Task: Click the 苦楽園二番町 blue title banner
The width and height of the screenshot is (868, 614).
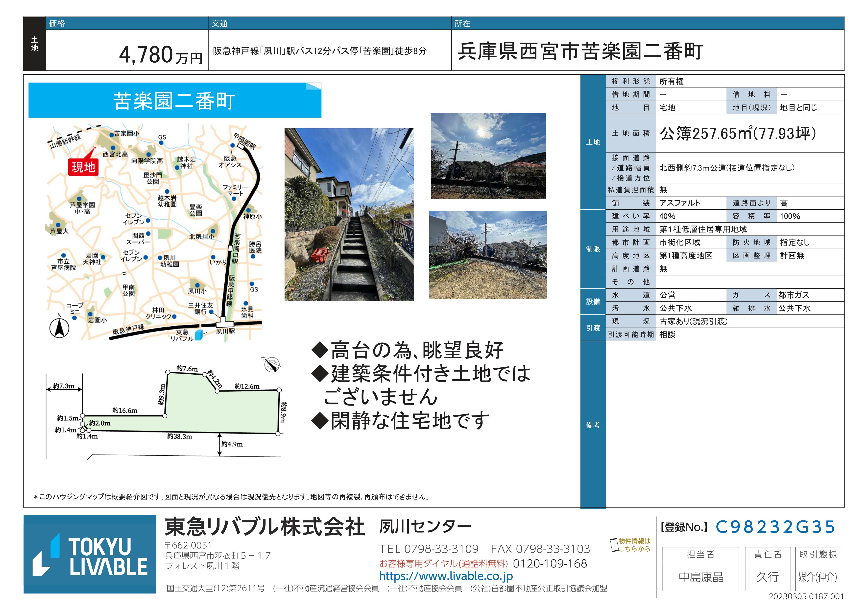Action: [x=175, y=101]
